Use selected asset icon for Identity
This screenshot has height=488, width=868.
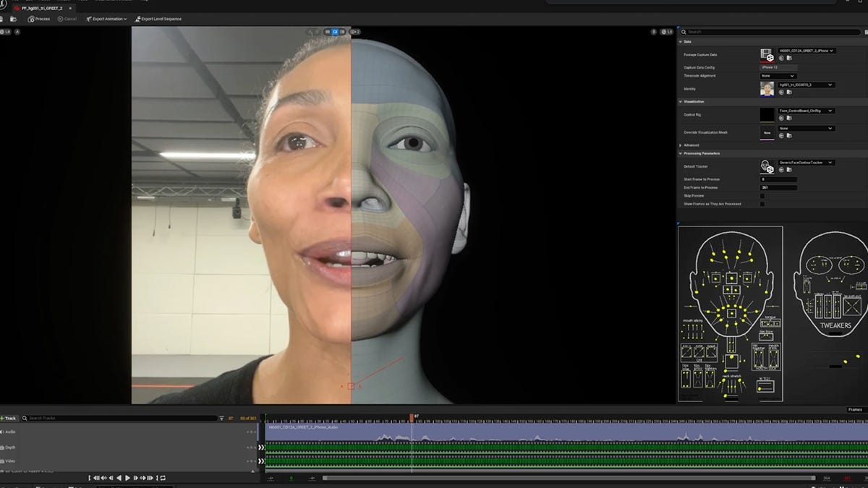click(x=781, y=93)
